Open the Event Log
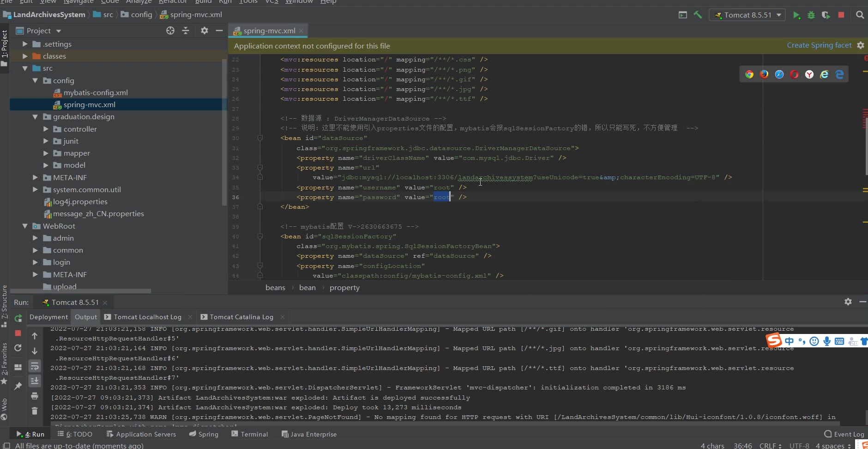 pos(844,434)
